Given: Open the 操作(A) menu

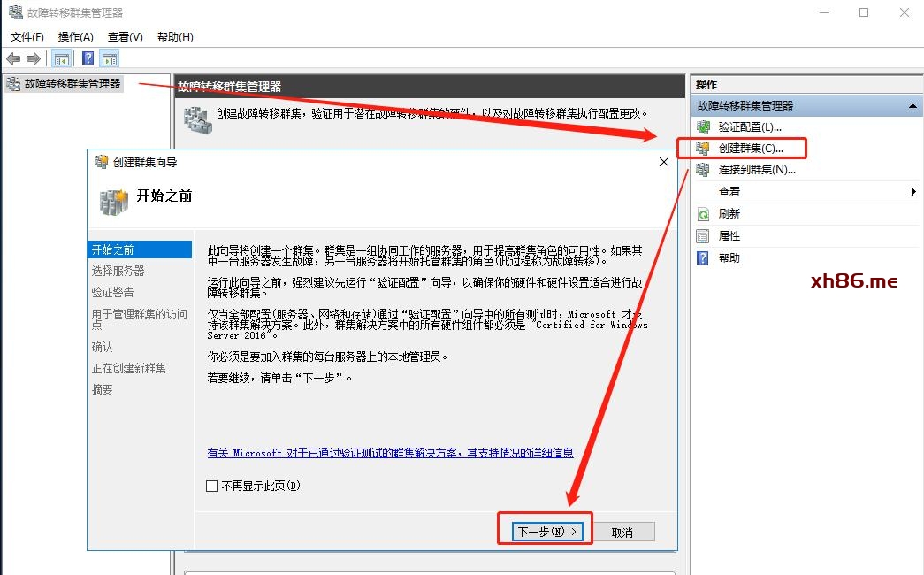Looking at the screenshot, I should [x=75, y=36].
